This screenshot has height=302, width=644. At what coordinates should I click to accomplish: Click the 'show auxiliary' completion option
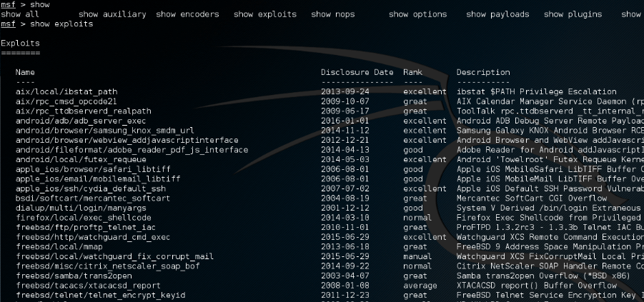[x=112, y=14]
